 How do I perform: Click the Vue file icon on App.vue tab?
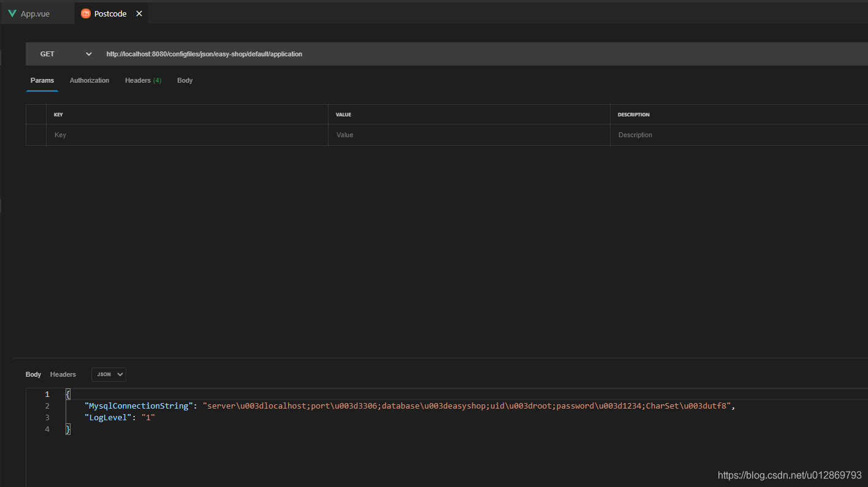(x=12, y=13)
